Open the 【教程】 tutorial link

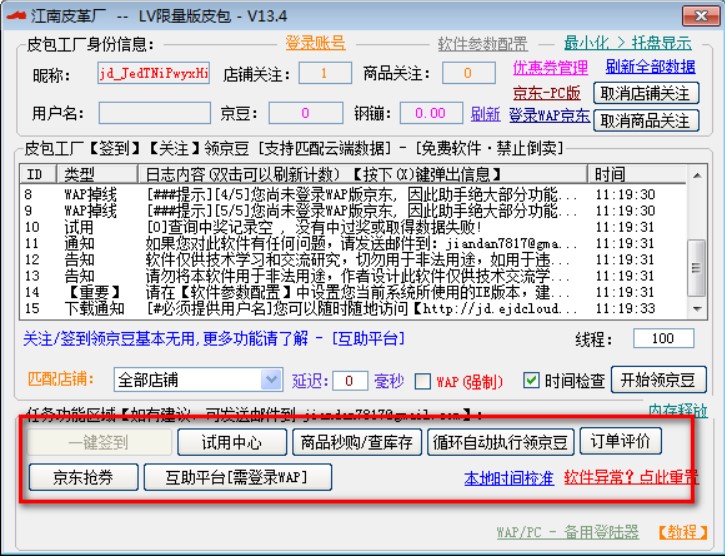click(x=682, y=532)
